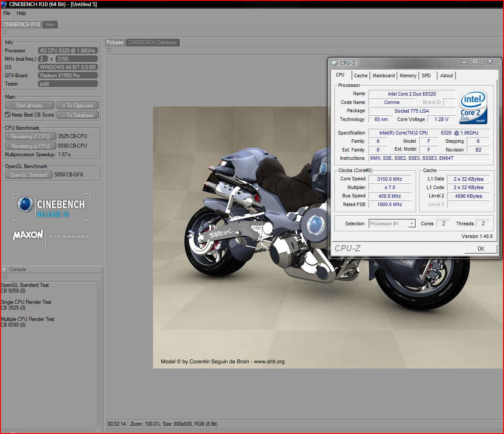Close the CPU-Z window
The image size is (504, 434).
[x=490, y=61]
